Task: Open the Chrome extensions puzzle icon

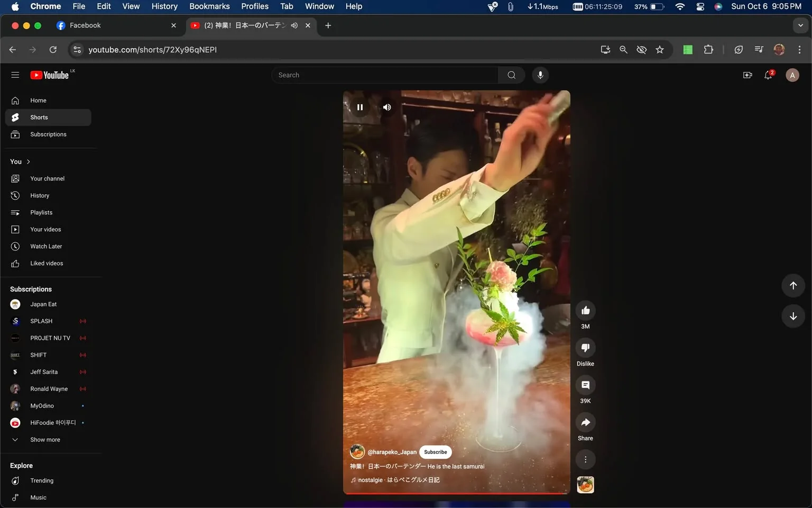Action: [x=708, y=50]
